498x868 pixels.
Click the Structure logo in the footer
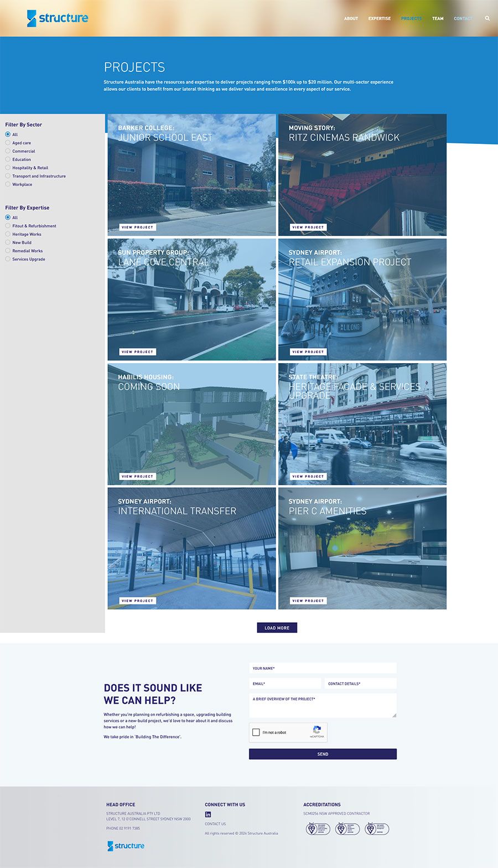coord(126,846)
